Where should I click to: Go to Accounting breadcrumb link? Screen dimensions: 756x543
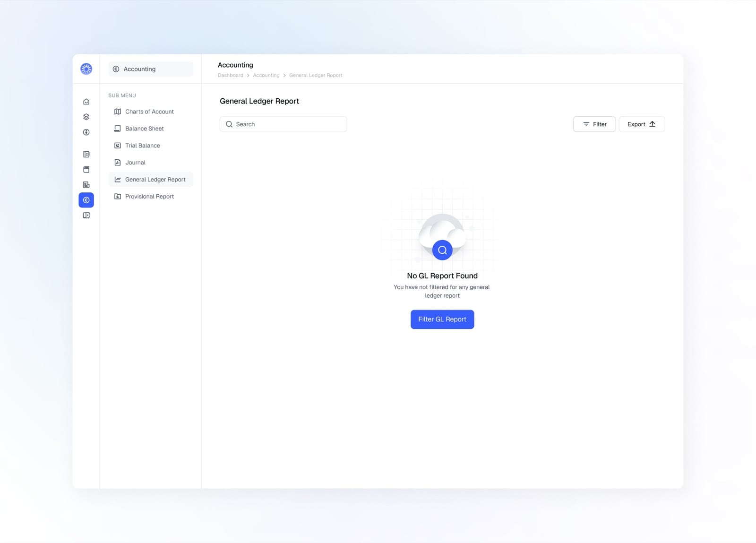(266, 75)
